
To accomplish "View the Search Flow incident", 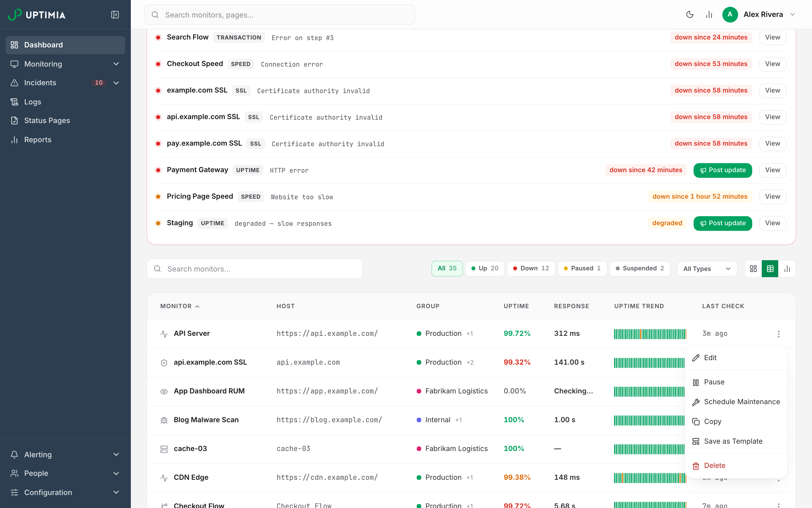I will 773,38.
